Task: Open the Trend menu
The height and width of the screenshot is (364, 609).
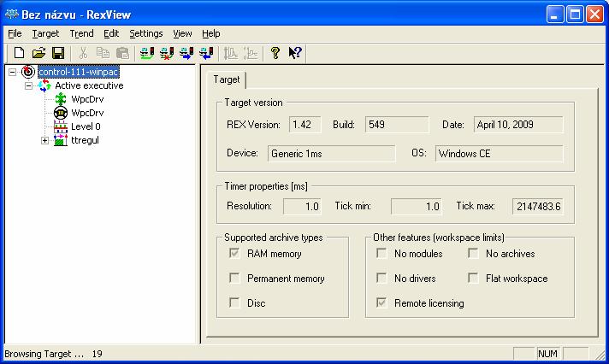Action: [81, 34]
